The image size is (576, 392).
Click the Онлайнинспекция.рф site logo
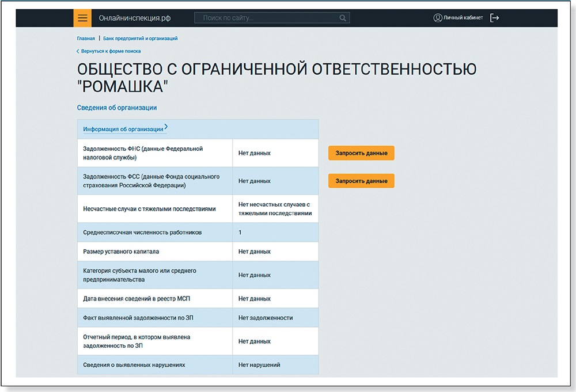tap(134, 18)
